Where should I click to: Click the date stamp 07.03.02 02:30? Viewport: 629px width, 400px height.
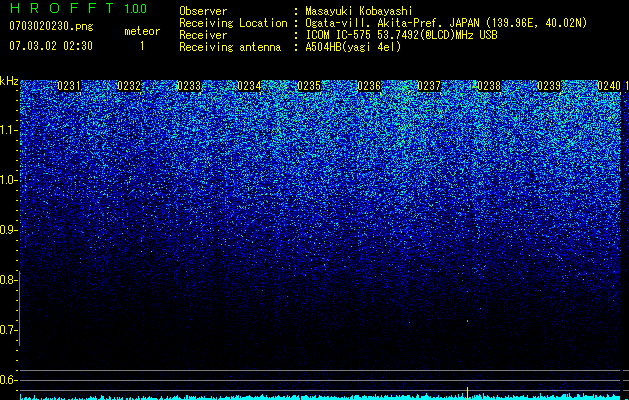point(51,46)
